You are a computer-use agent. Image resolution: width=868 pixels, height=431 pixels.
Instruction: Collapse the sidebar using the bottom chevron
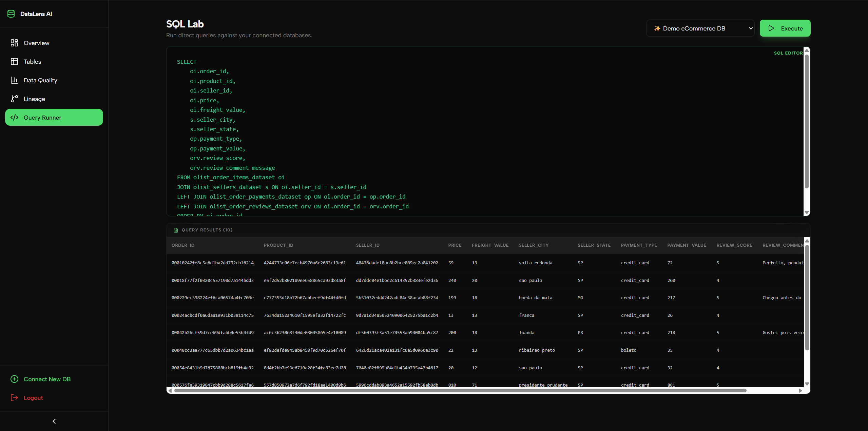(x=54, y=421)
